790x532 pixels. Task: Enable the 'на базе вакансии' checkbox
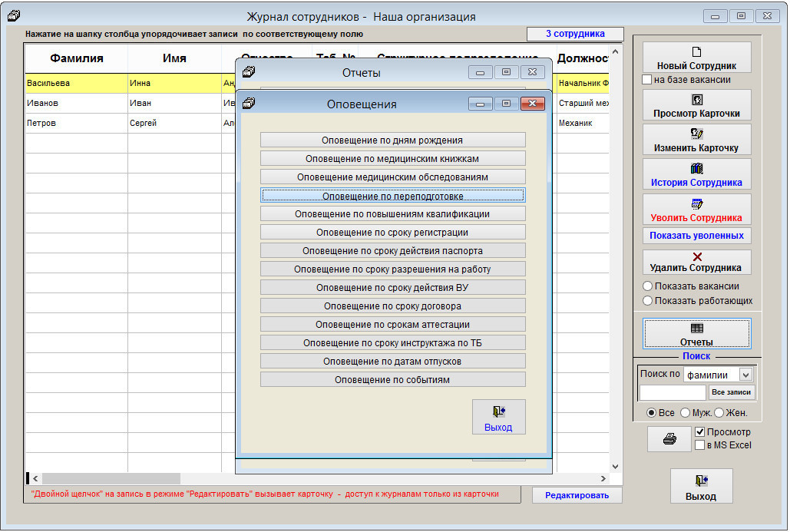pos(646,80)
